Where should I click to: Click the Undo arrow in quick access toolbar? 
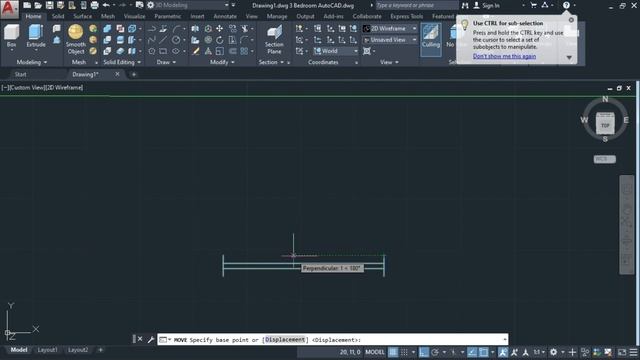tap(106, 5)
